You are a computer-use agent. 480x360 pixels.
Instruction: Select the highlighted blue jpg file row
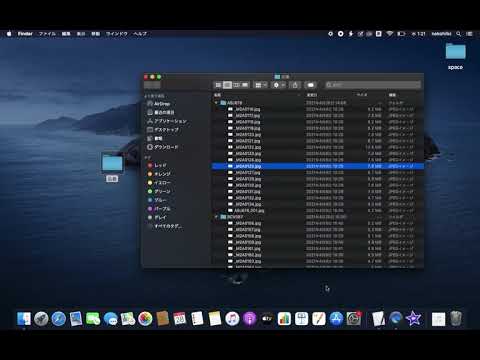318,166
